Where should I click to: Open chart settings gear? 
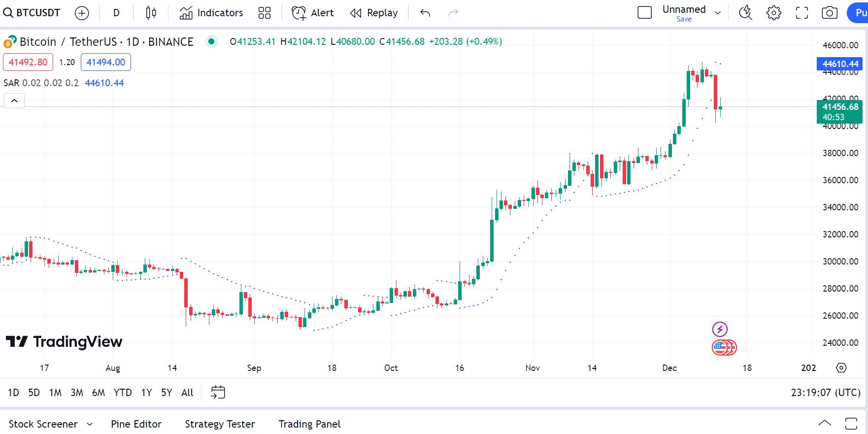pos(773,13)
